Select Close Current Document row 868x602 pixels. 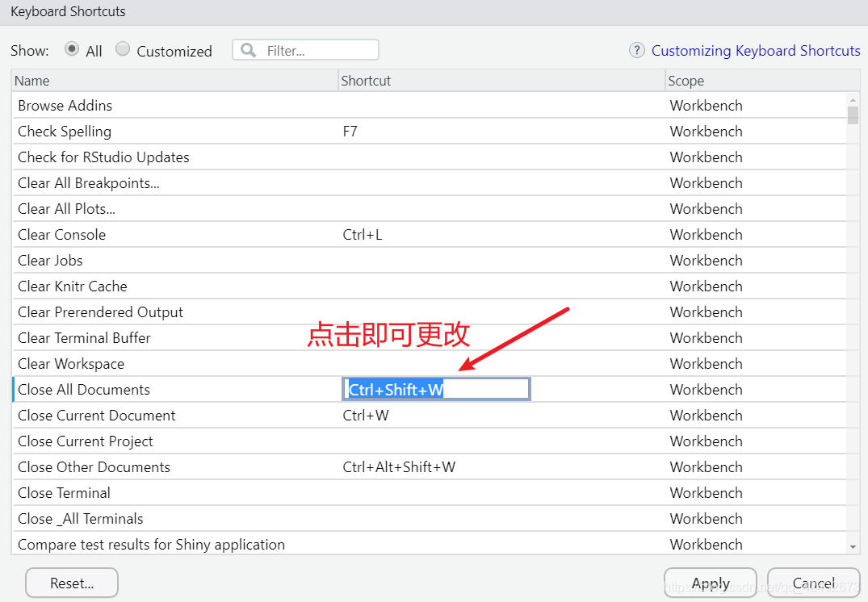click(x=429, y=416)
